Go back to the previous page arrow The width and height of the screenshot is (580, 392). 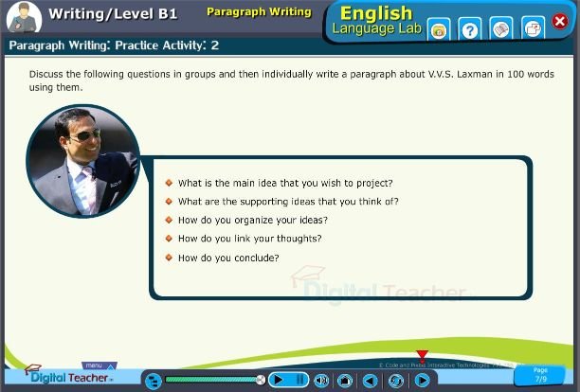point(372,380)
